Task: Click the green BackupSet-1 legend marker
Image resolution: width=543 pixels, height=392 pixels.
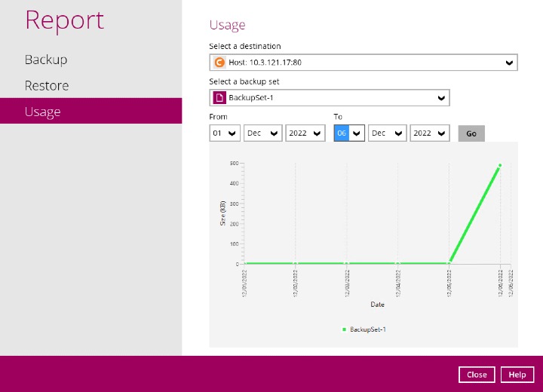Action: [x=345, y=329]
